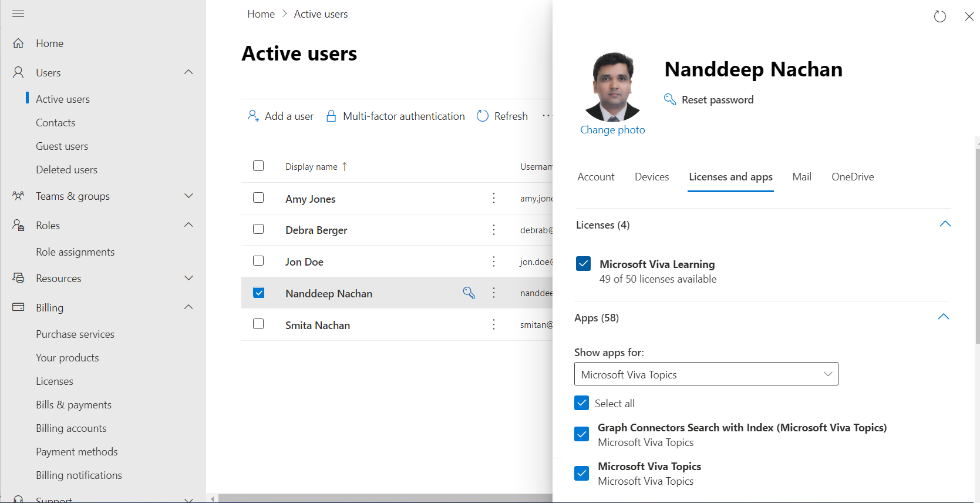Collapse the Licenses (4) section
Viewport: 980px width, 503px height.
coord(945,224)
